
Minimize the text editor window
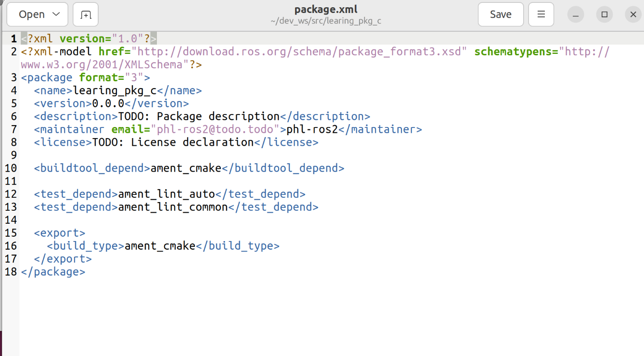[576, 14]
